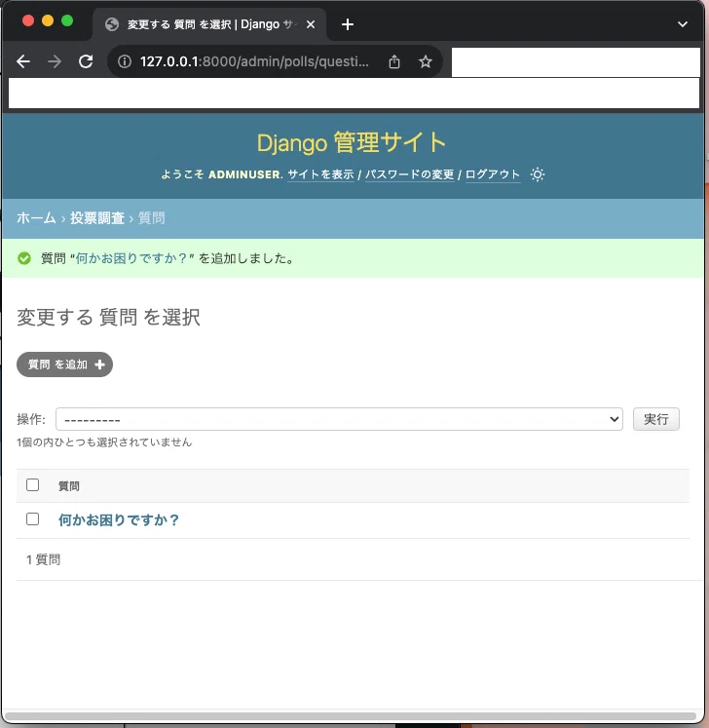Open a new browser tab

click(x=348, y=24)
